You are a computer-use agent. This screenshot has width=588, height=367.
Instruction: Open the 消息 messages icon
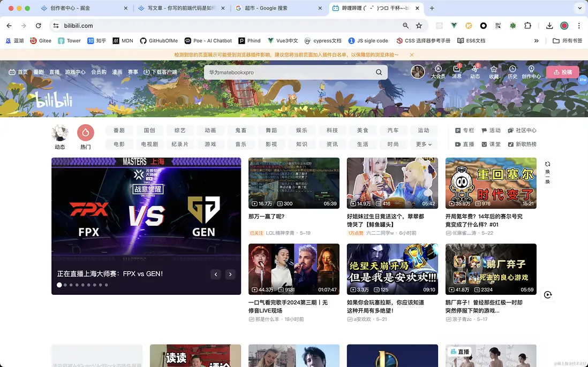457,72
